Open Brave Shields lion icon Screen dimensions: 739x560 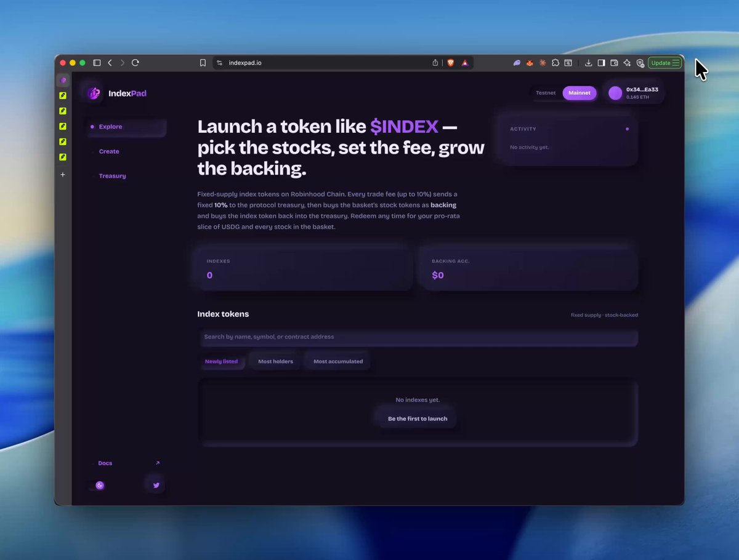[450, 63]
